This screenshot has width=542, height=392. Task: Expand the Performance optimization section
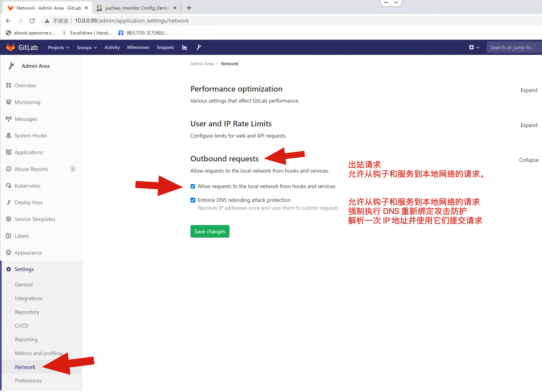pyautogui.click(x=528, y=90)
